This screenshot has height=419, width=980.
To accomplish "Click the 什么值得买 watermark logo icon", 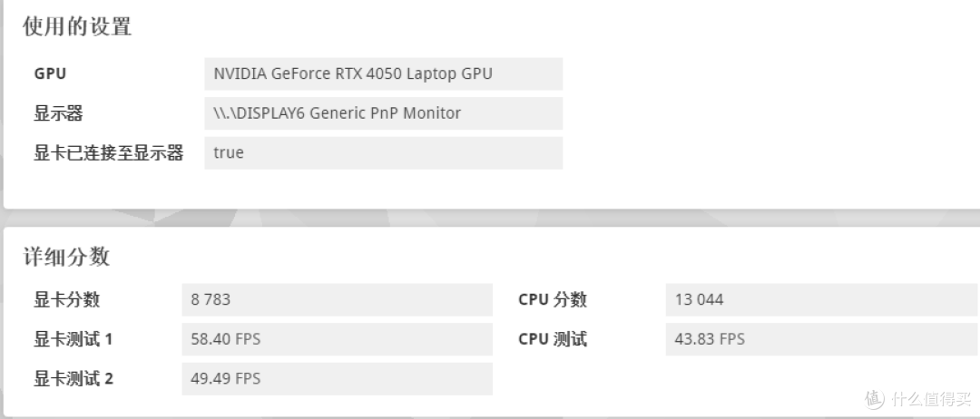I will pyautogui.click(x=875, y=398).
